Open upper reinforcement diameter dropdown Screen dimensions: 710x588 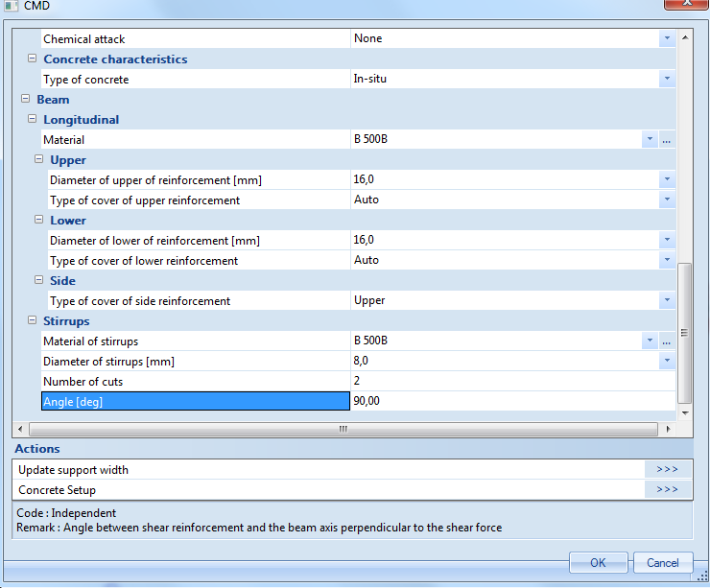(x=666, y=180)
